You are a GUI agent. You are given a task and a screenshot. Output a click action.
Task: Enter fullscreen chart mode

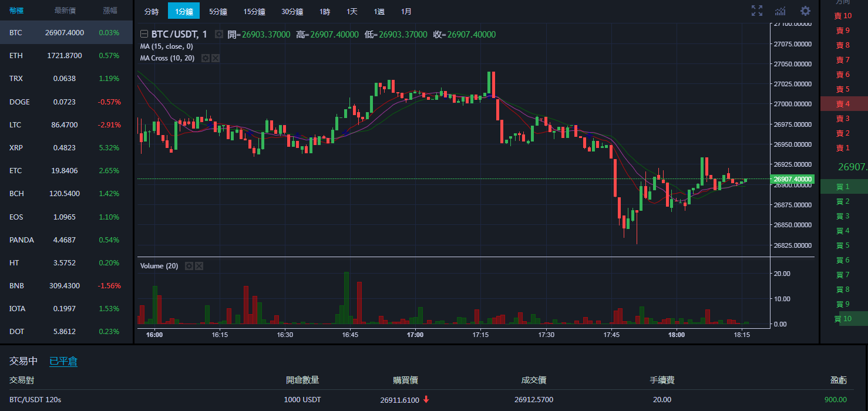(757, 11)
